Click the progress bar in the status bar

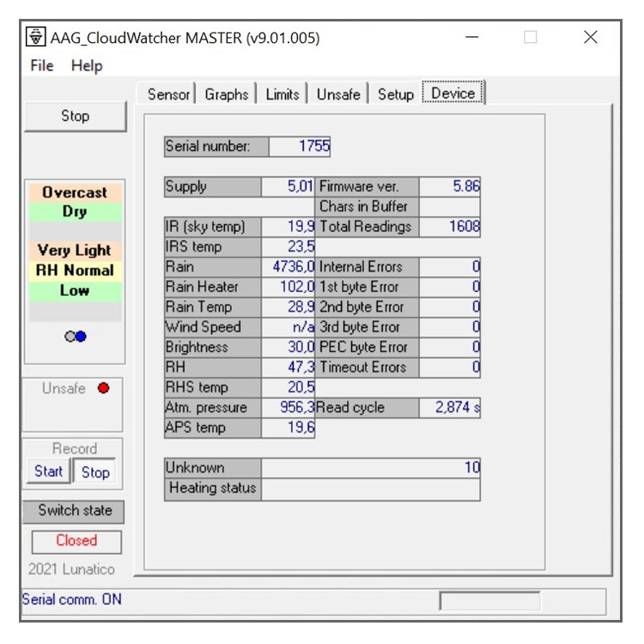click(x=489, y=601)
